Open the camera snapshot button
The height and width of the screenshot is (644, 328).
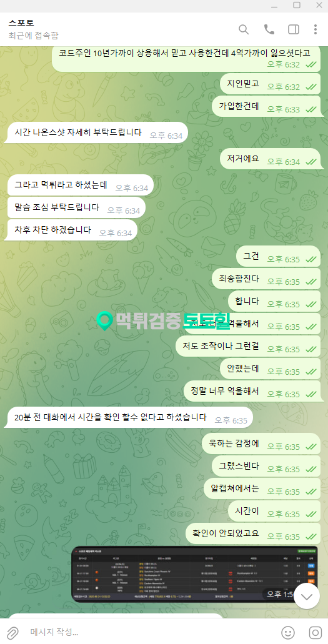click(x=316, y=632)
